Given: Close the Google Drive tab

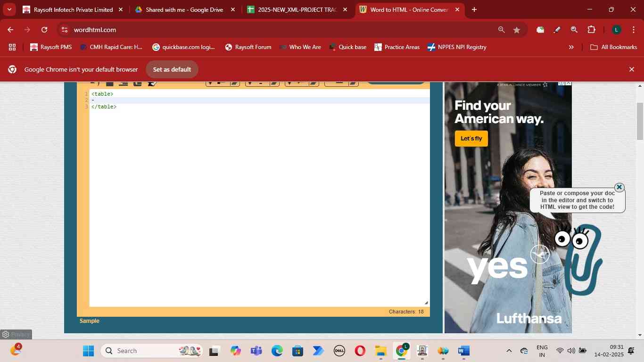Looking at the screenshot, I should 232,9.
